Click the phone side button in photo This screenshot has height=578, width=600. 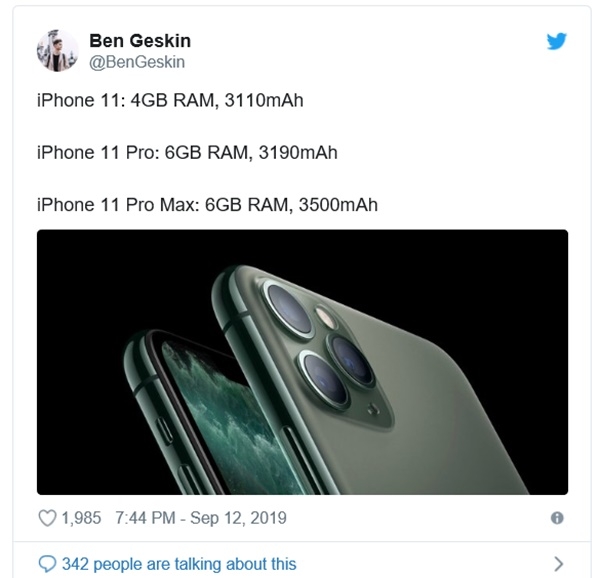click(x=165, y=430)
